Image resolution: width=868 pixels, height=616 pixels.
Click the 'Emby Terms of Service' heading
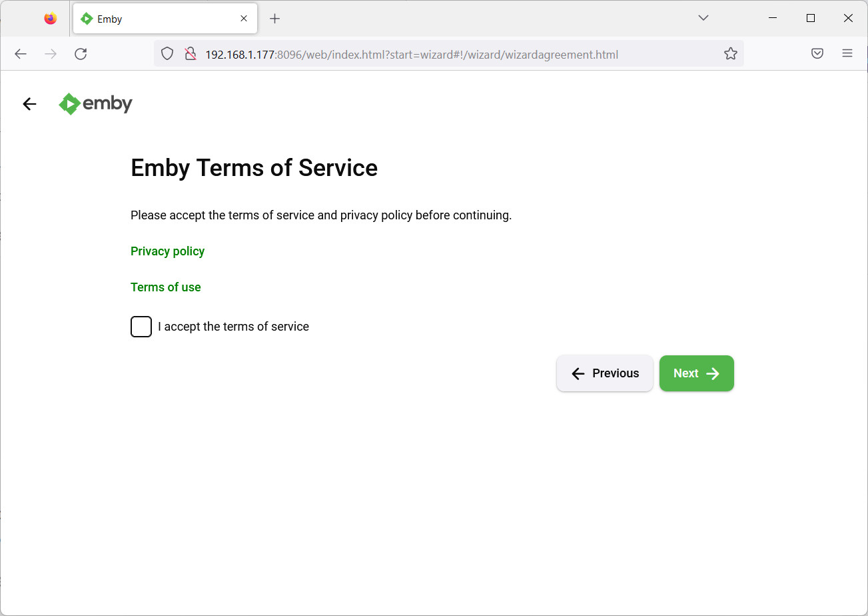(254, 168)
